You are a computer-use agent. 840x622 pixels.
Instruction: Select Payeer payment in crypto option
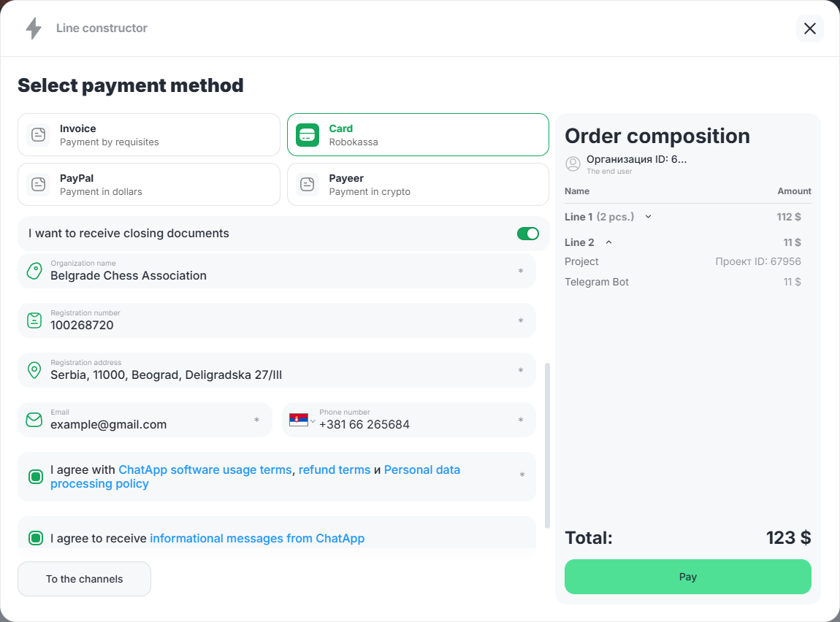418,185
